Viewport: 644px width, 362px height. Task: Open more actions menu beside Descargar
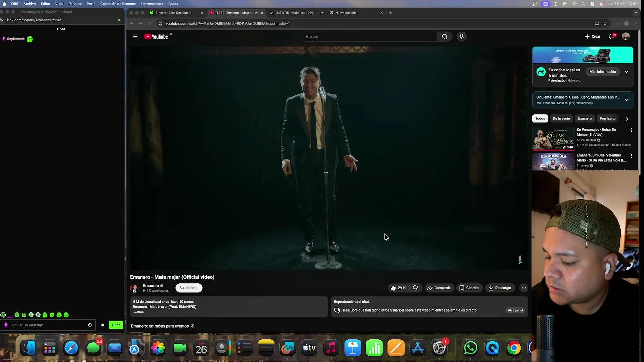point(524,288)
